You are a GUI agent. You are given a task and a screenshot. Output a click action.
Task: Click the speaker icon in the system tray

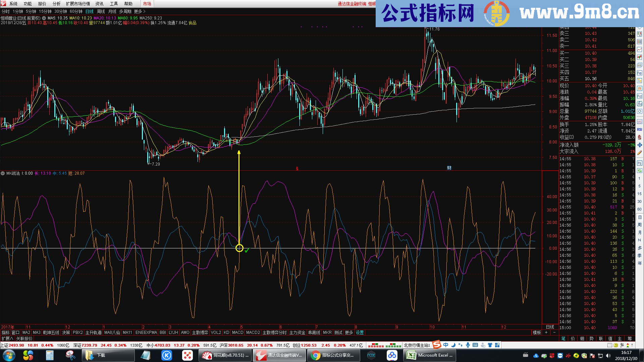608,355
